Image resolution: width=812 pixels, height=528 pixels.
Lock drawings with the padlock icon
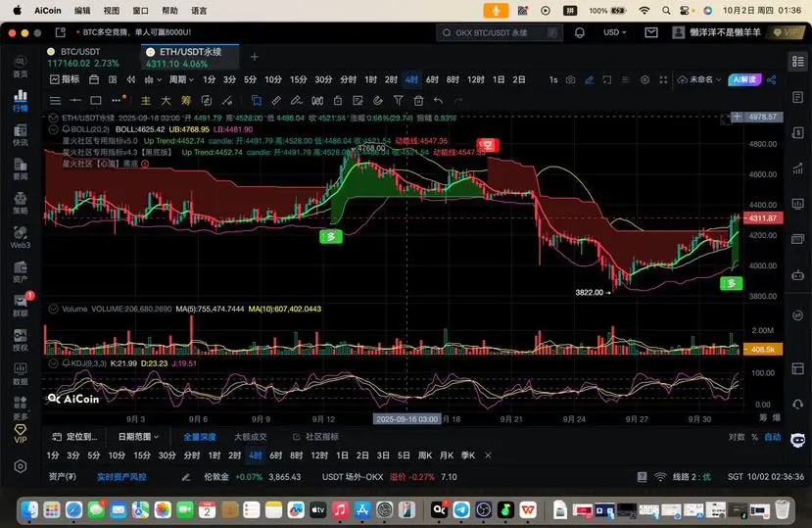point(338,101)
